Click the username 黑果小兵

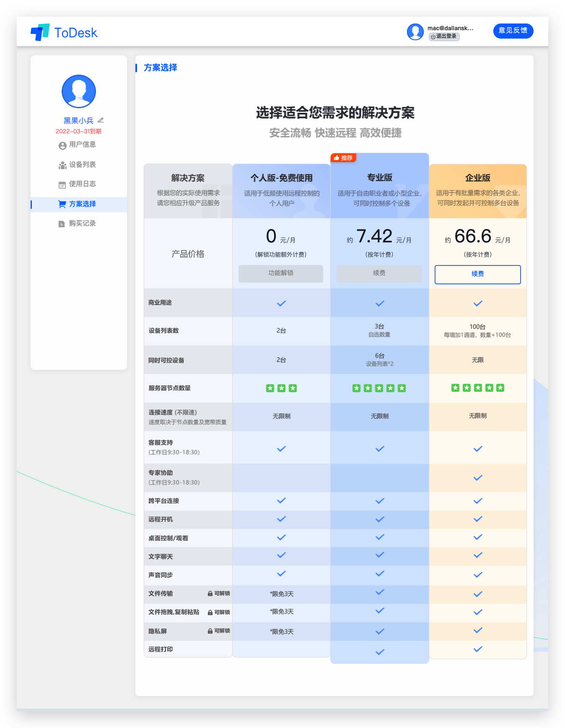[79, 121]
